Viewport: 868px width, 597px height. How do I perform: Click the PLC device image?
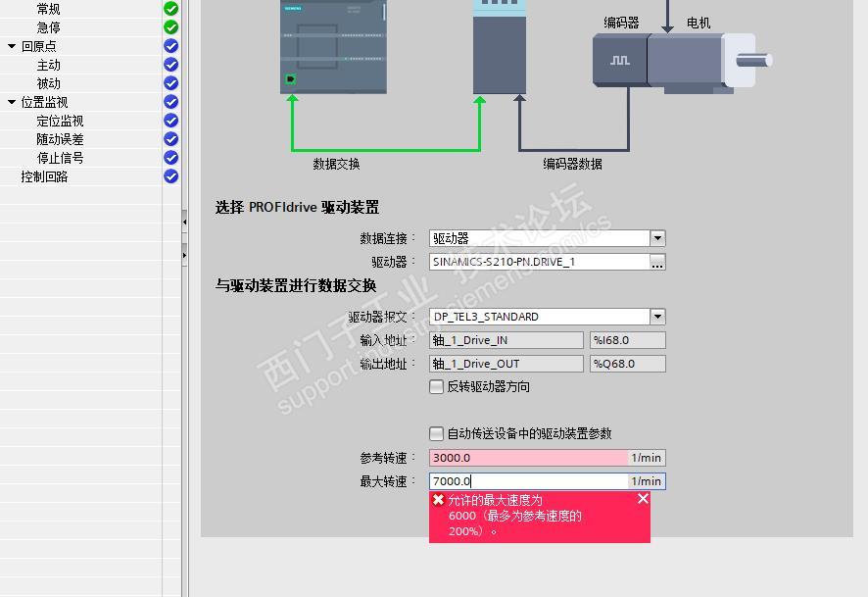click(333, 47)
